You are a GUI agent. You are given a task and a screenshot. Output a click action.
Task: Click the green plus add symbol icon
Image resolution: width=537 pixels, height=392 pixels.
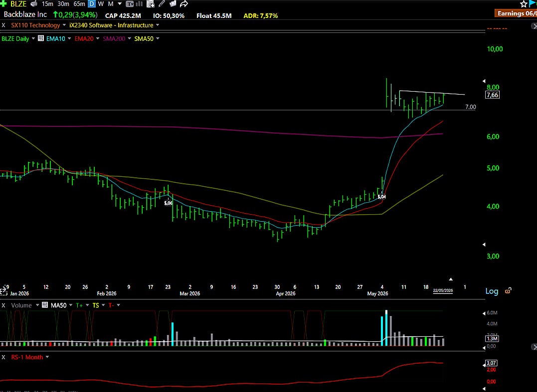(x=3, y=4)
